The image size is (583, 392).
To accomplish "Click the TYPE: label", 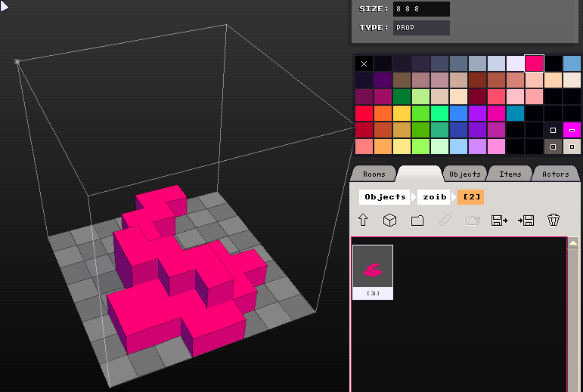I will click(374, 28).
